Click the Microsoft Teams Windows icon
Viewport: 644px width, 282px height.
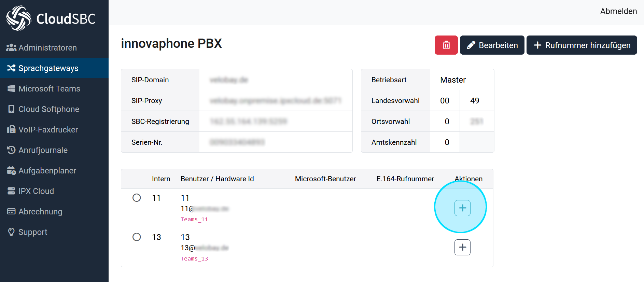coord(11,89)
